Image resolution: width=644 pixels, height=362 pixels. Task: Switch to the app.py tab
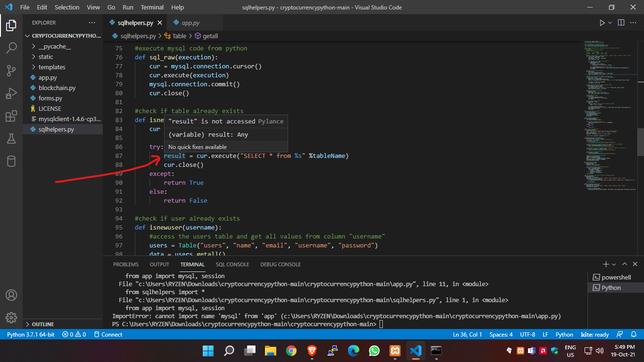coord(190,22)
